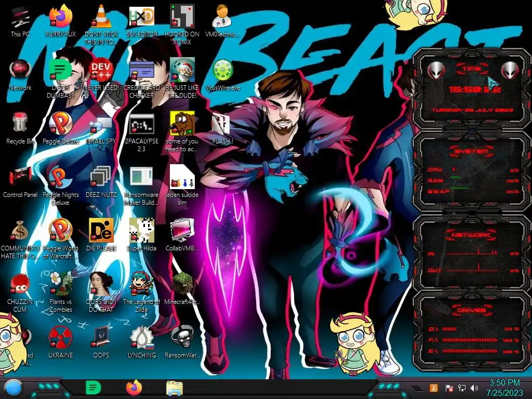Click the F:\ drive in Drives widget
This screenshot has width=532, height=399.
[473, 340]
